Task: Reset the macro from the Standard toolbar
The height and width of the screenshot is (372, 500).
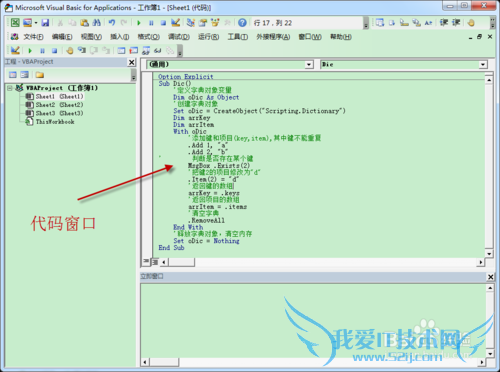Action: coord(163,23)
